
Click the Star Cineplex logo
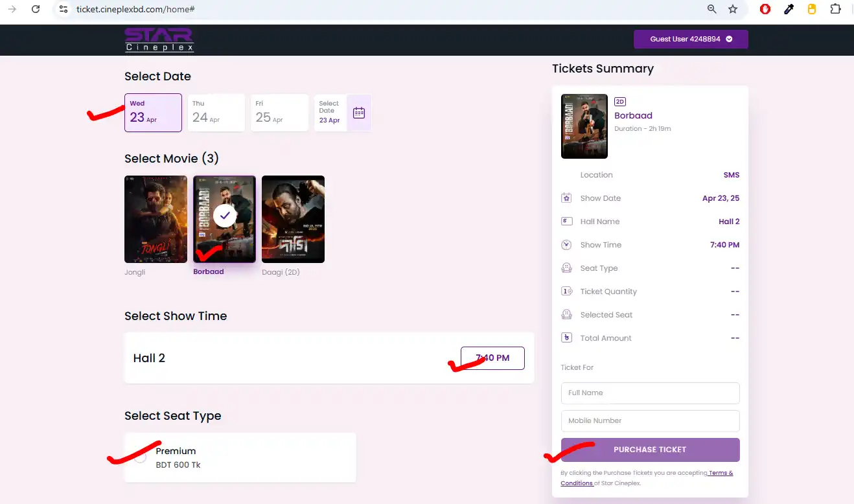(x=159, y=40)
